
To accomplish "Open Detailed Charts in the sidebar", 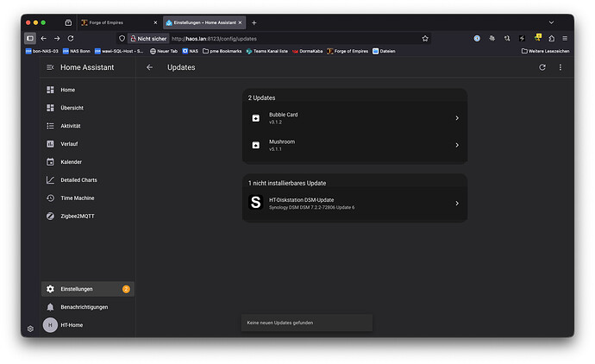I will click(x=78, y=179).
